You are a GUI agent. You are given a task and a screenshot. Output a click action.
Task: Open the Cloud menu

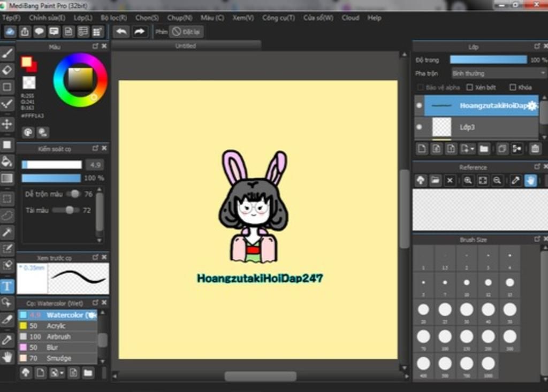[350, 18]
